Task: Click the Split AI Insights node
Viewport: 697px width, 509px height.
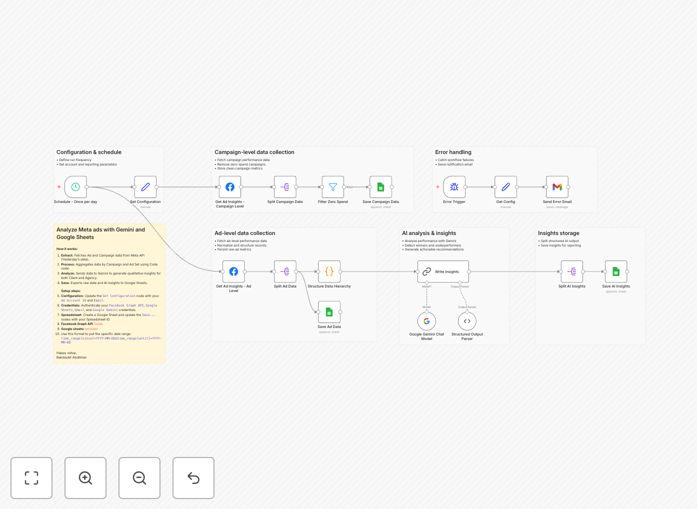Action: click(x=572, y=272)
